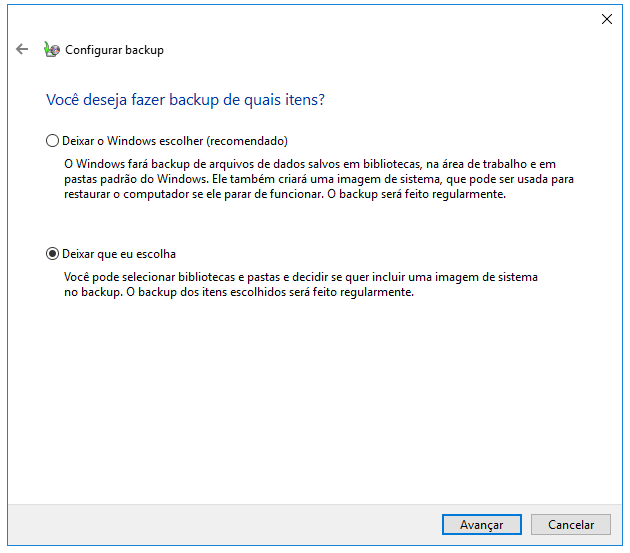630x553 pixels.
Task: Click the Cancelar button
Action: point(571,524)
